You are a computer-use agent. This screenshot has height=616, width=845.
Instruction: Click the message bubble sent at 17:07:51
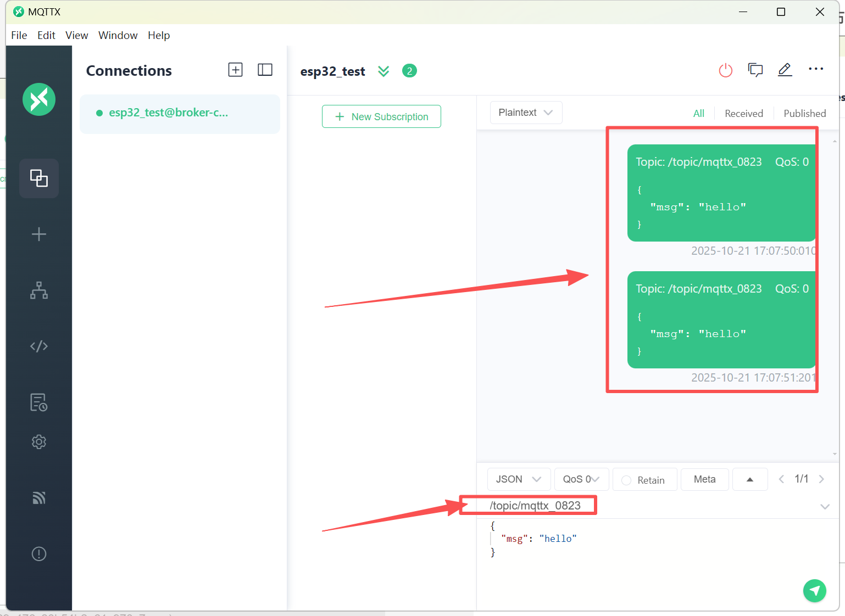(722, 320)
